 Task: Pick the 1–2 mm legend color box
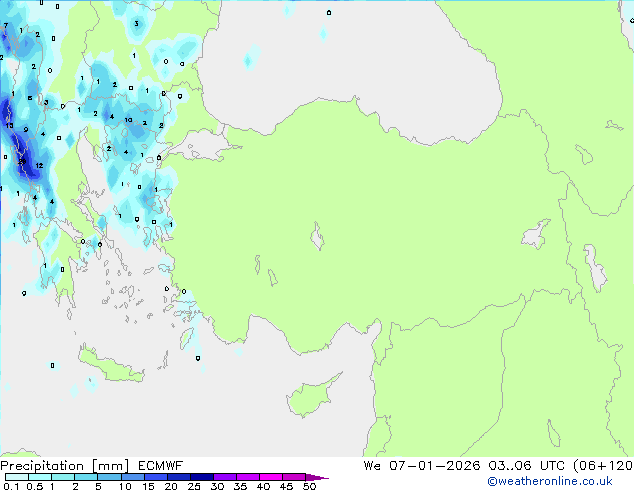[x=63, y=477]
